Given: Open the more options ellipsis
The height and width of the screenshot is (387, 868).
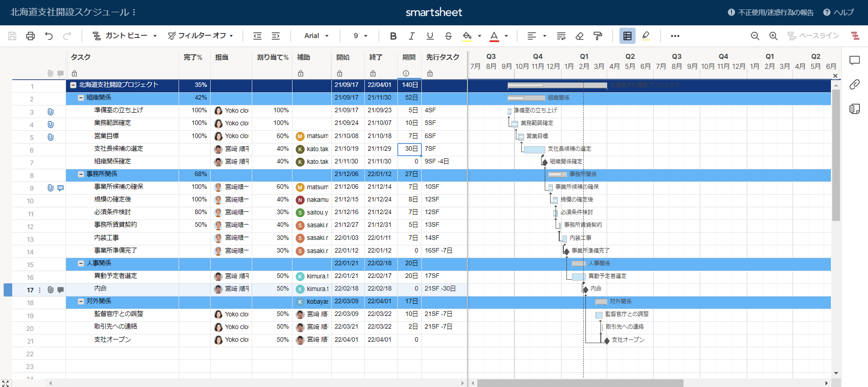Looking at the screenshot, I should pos(675,36).
